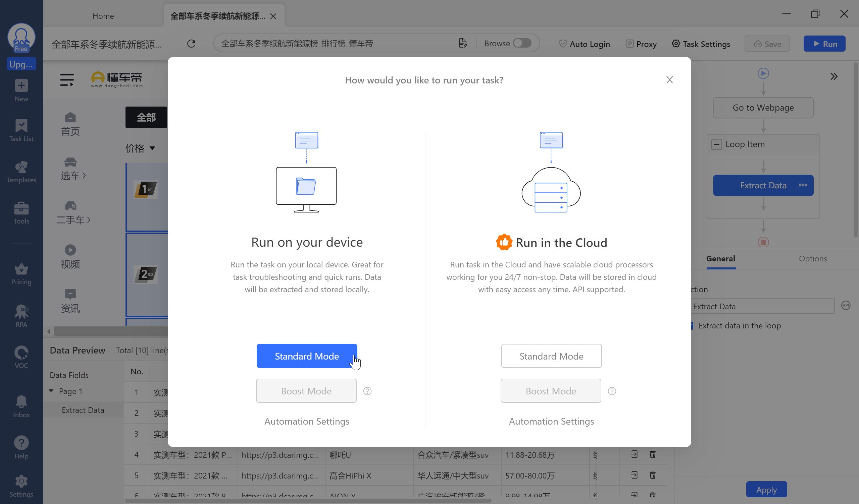Screen dimensions: 859x504
Task: Click help icon beside local Boost Mode
Action: click(367, 391)
